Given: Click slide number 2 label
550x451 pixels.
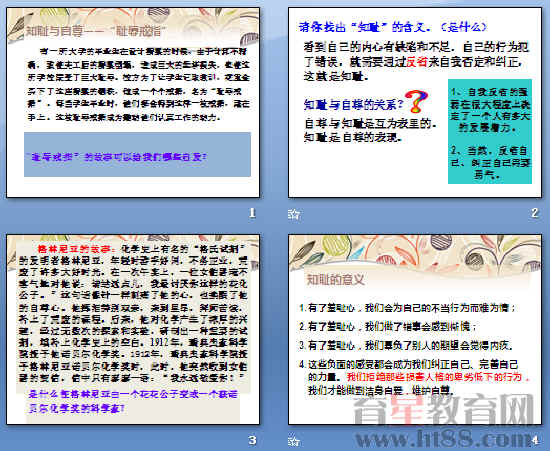Looking at the screenshot, I should point(534,213).
